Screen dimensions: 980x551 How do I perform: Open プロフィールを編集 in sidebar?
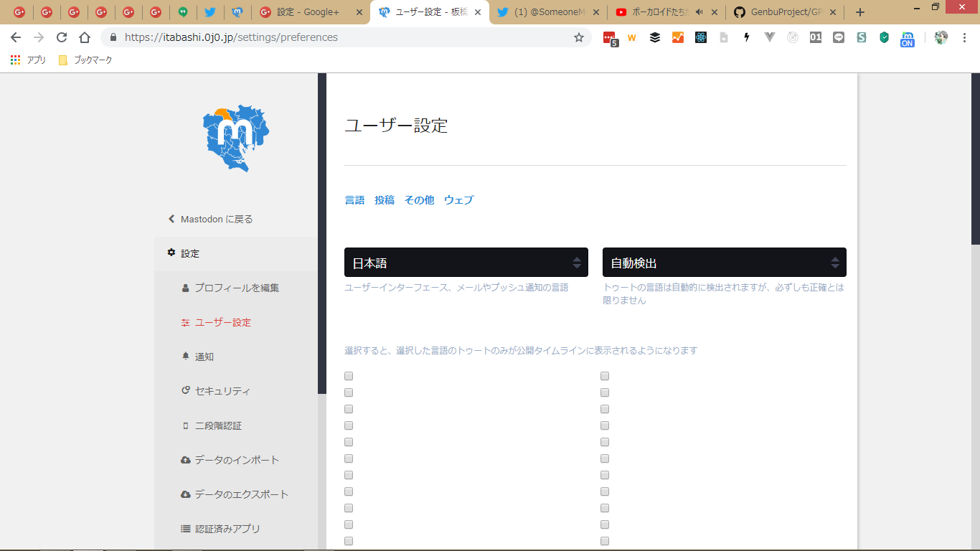(x=237, y=288)
